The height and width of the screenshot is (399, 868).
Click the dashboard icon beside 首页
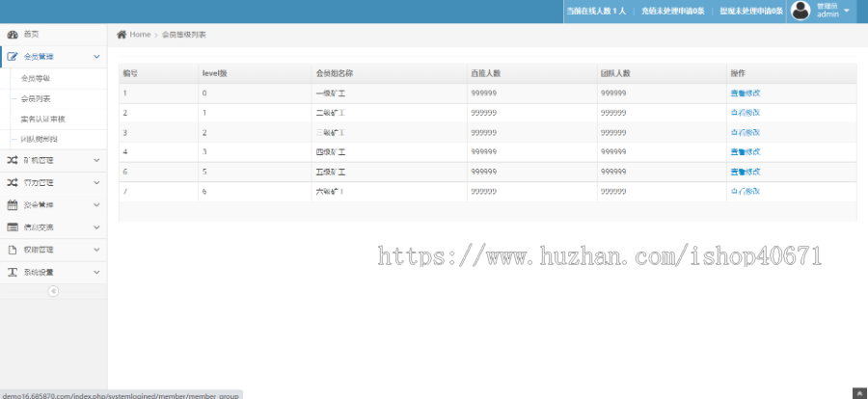coord(13,35)
